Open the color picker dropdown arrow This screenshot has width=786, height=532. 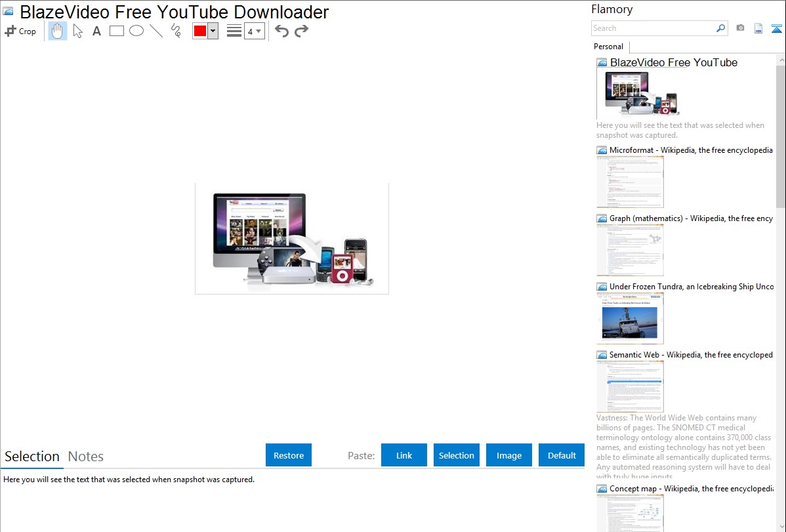[x=213, y=31]
